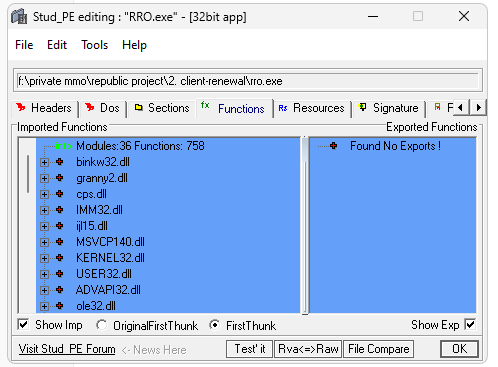This screenshot has width=498, height=367.
Task: Expand the ole32.dll tree node
Action: point(44,306)
